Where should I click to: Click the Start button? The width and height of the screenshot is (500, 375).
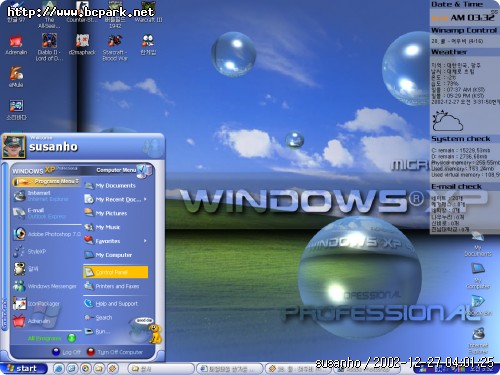click(x=23, y=368)
